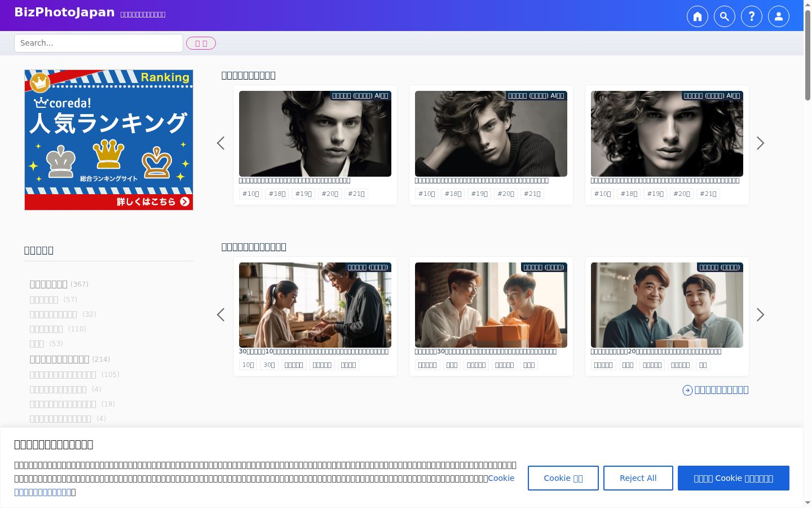Click the 10 tag under the woman gift photo
This screenshot has width=812, height=508.
click(x=248, y=365)
